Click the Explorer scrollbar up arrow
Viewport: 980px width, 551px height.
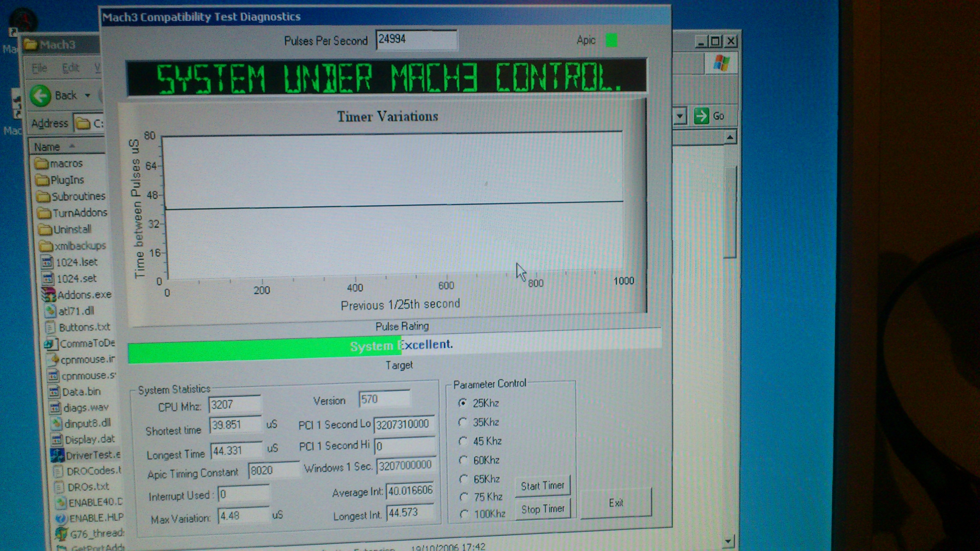[730, 137]
